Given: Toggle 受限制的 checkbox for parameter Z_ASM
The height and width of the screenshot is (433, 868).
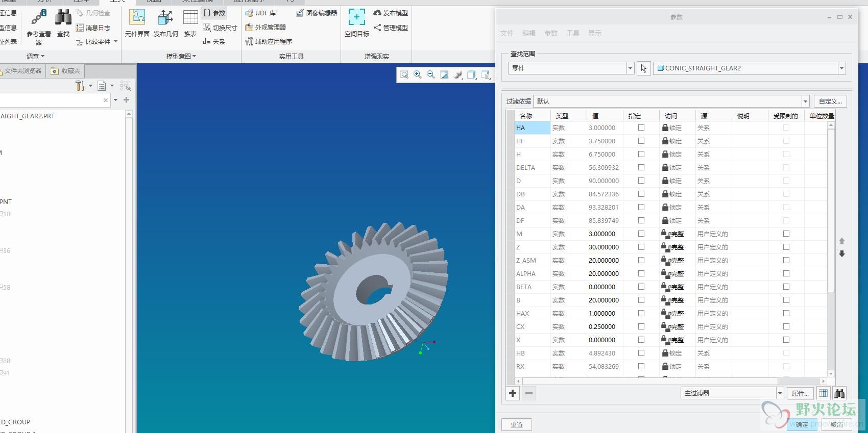Looking at the screenshot, I should 786,260.
